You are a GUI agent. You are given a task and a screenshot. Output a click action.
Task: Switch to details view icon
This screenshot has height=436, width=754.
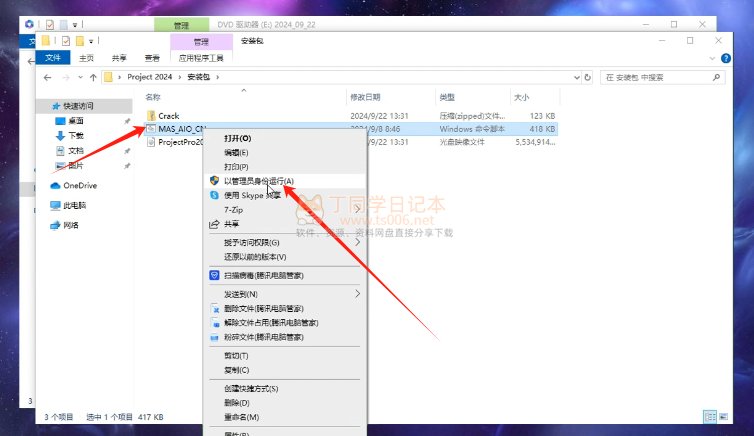710,416
